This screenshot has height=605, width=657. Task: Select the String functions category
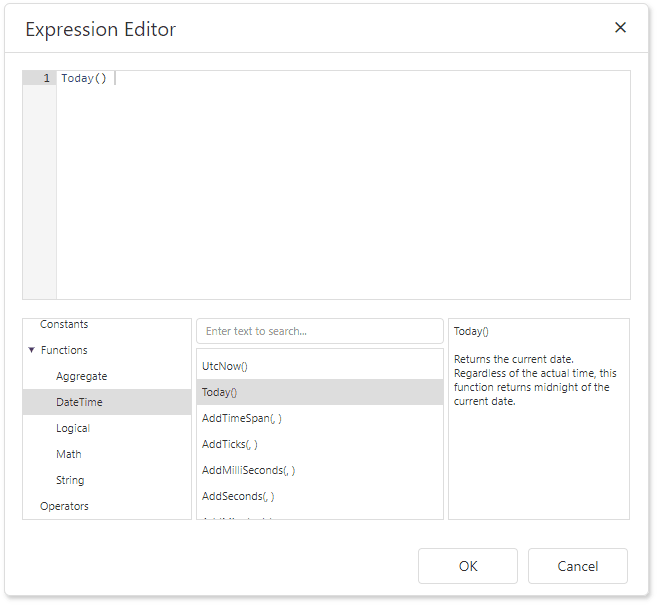70,480
